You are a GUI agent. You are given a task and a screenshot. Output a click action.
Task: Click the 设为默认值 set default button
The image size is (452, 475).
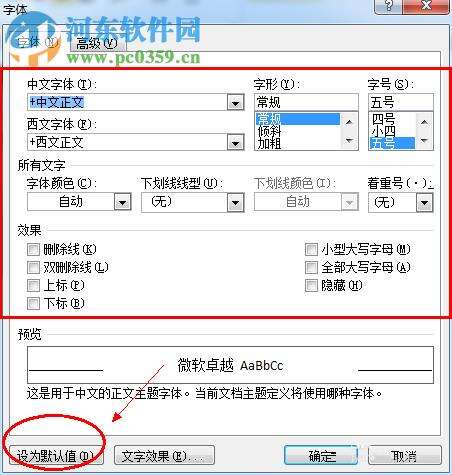[56, 456]
